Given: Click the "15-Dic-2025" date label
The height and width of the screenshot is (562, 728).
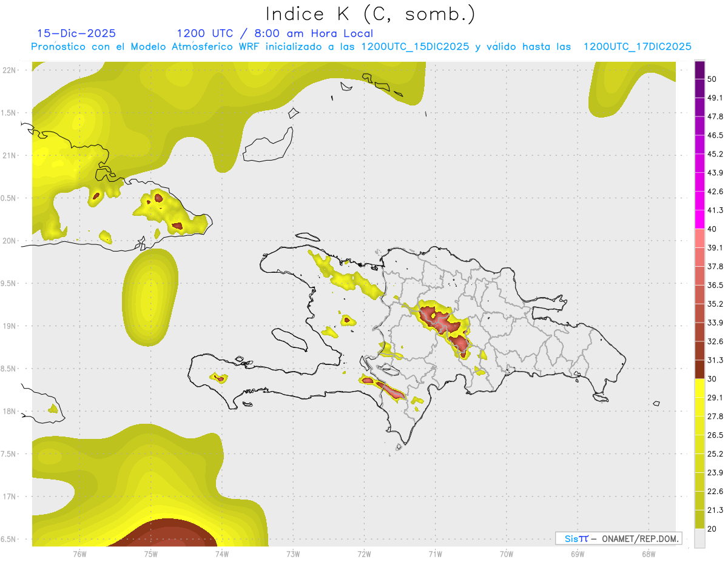Looking at the screenshot, I should (x=76, y=33).
